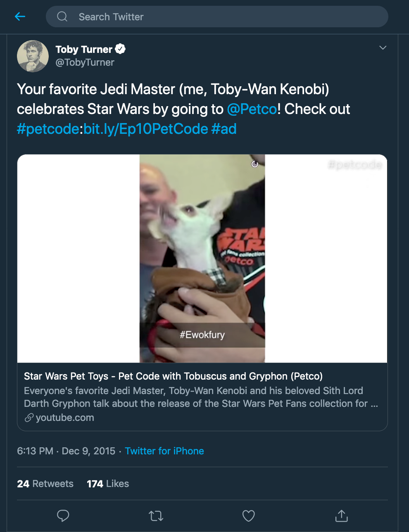409x532 pixels.
Task: Open the bit.ly/Ep10PetCode link
Action: (x=145, y=129)
